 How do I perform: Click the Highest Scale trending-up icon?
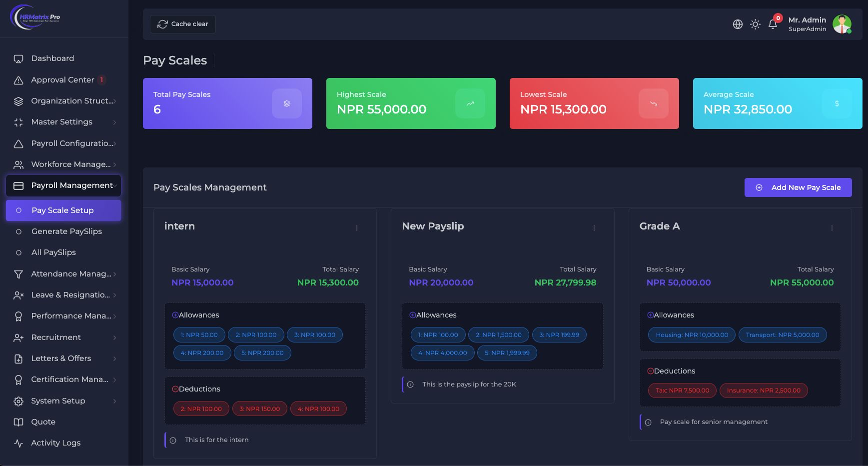click(x=470, y=103)
